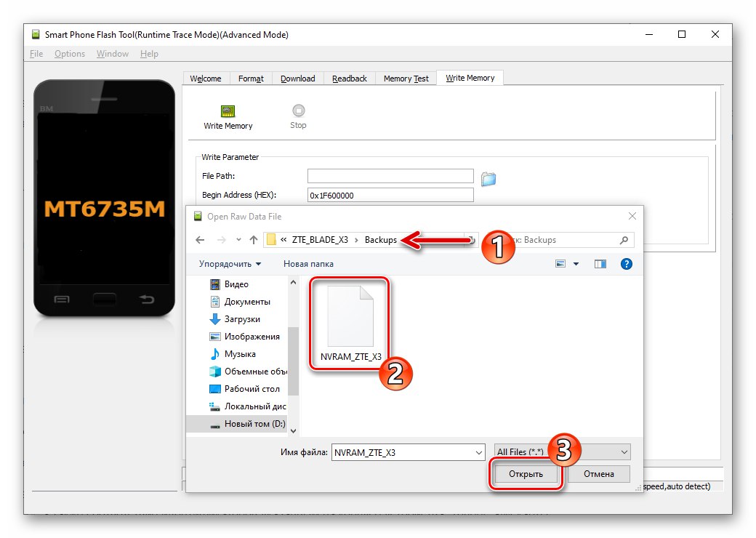Open the view options dropdown arrow
The height and width of the screenshot is (538, 756).
pos(576,264)
